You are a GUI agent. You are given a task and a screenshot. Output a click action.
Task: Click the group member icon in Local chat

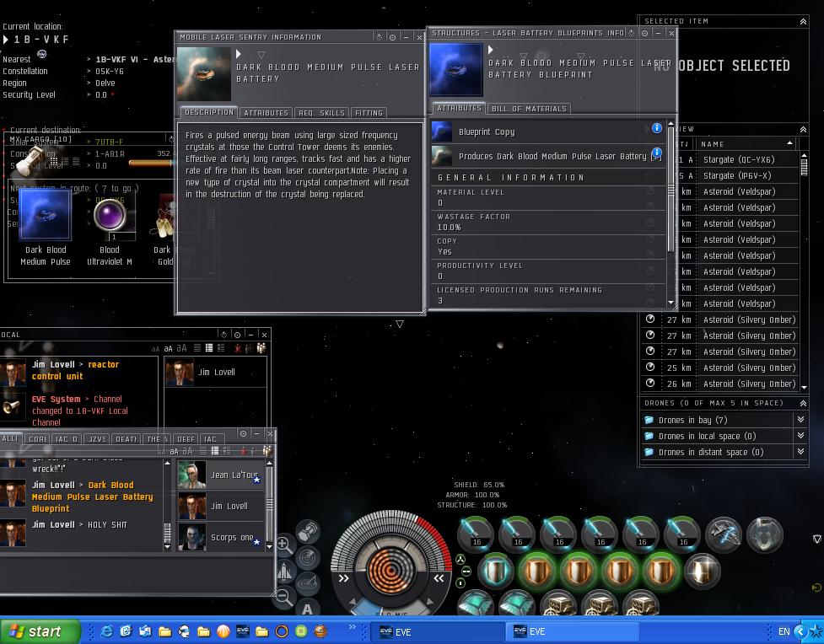click(261, 348)
